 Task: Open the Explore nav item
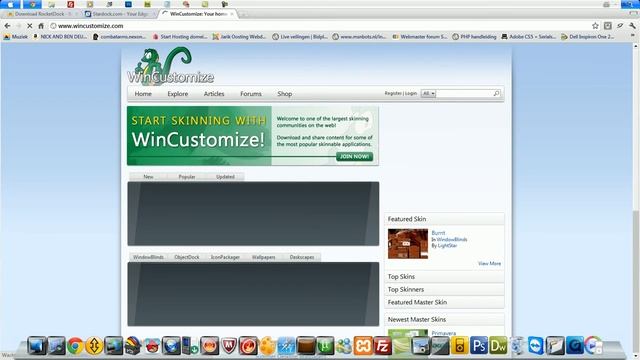[x=178, y=94]
